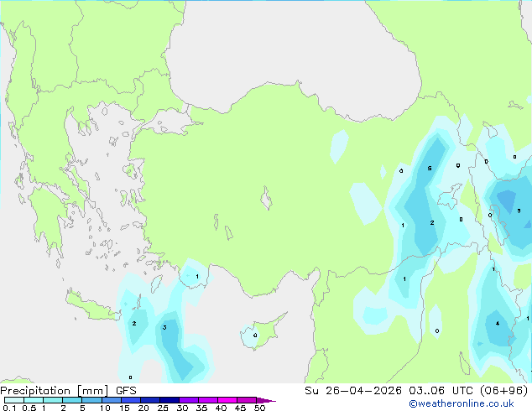Click the 35–40 mm legend swatch
This screenshot has width=532, height=411.
208,400
